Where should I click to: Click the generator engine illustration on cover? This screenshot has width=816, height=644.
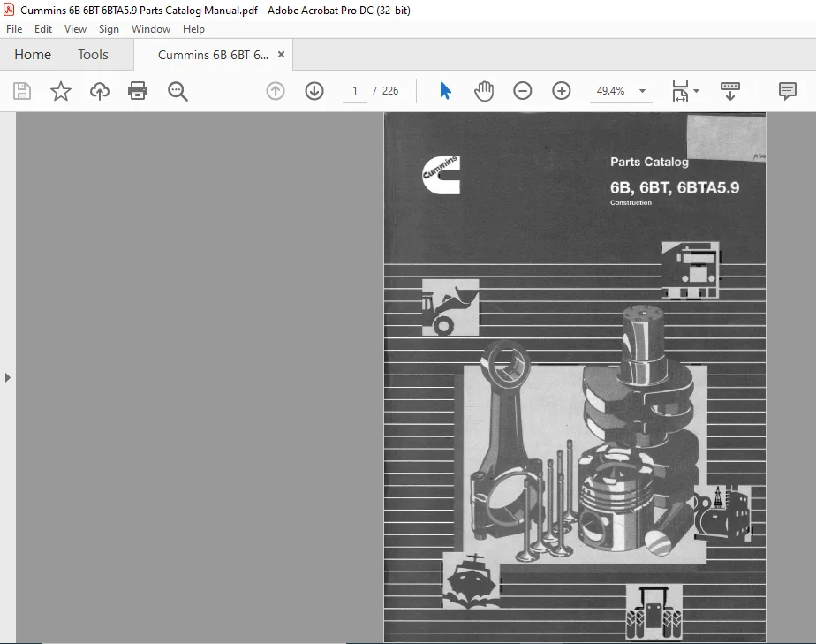point(723,514)
